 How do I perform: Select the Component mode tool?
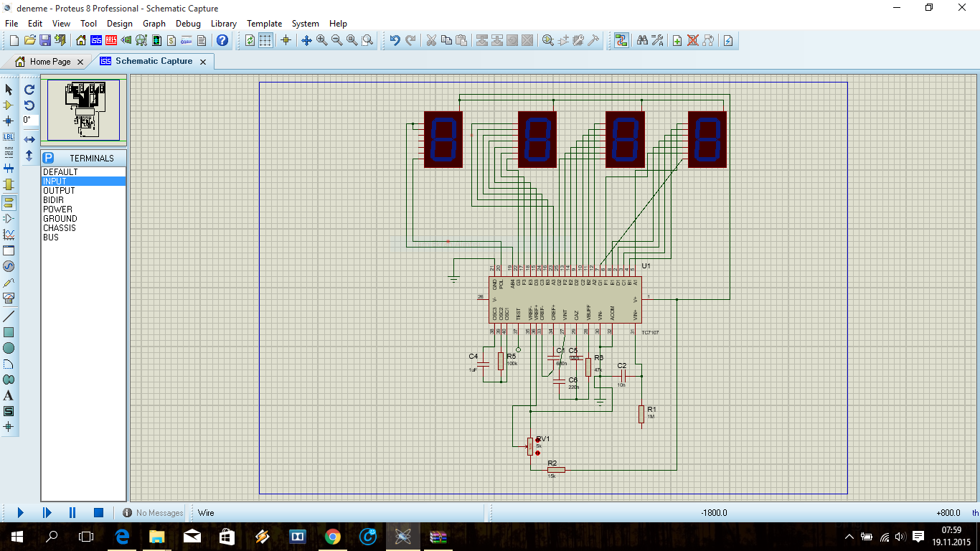[x=9, y=105]
